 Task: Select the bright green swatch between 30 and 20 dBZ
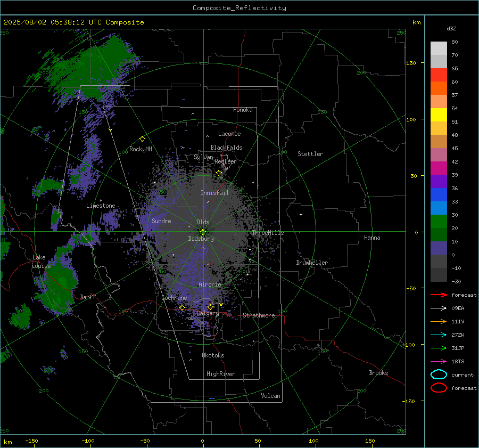[x=439, y=221]
